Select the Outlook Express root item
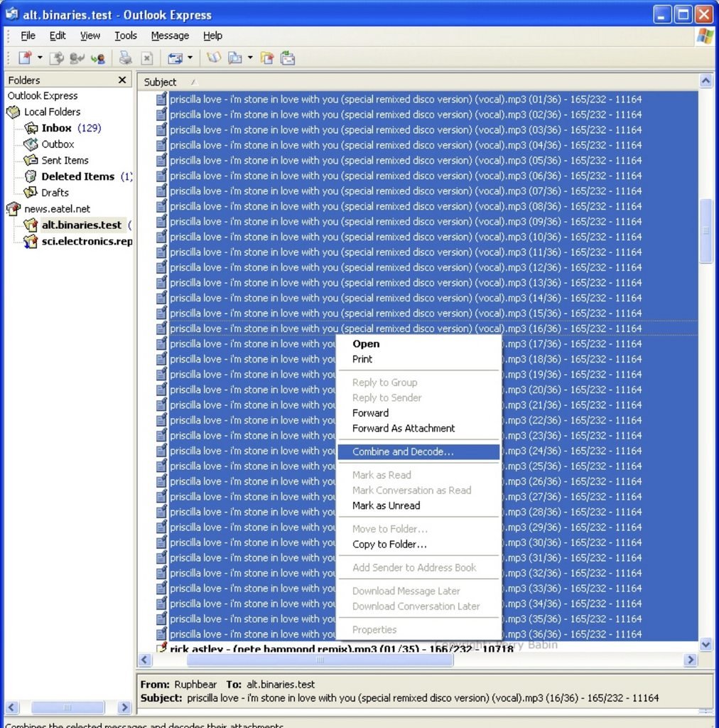This screenshot has height=728, width=719. click(43, 96)
